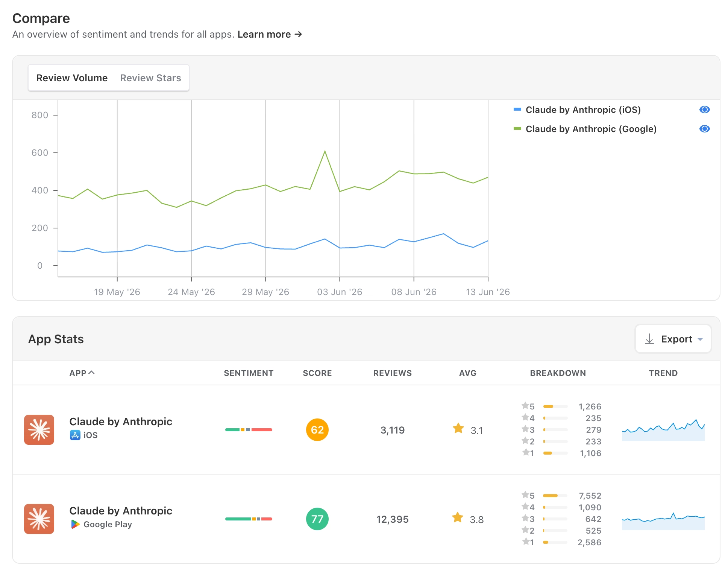Click the blue iOS legend color swatch
The width and height of the screenshot is (728, 569).
(x=517, y=110)
